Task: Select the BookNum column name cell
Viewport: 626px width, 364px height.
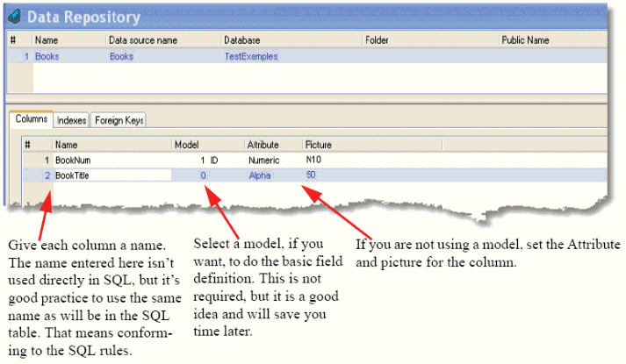Action: pyautogui.click(x=73, y=161)
